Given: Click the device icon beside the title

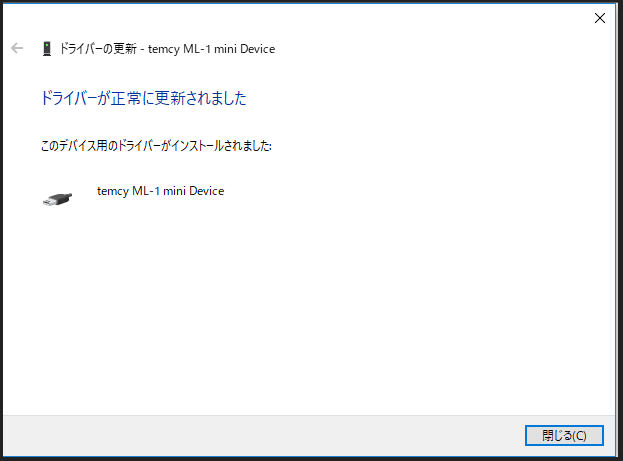Looking at the screenshot, I should click(47, 49).
